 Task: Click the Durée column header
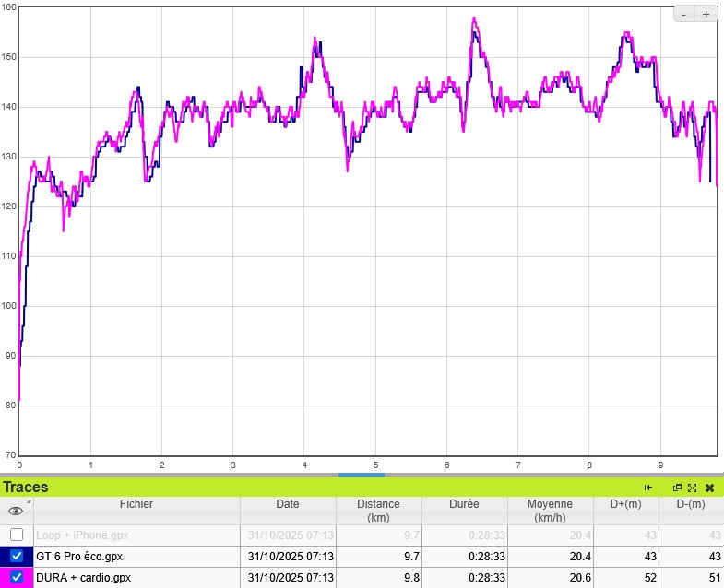coord(465,504)
